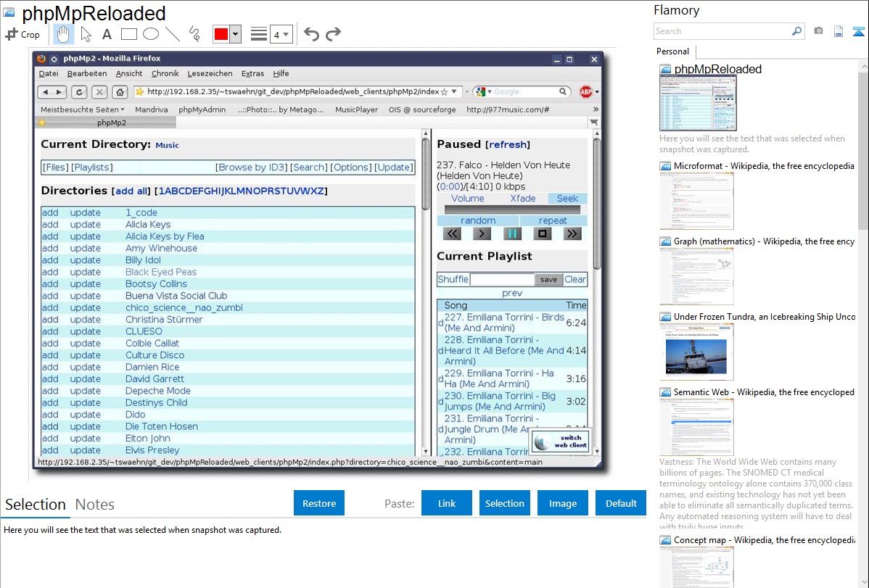Undo the last annotation

(x=311, y=34)
